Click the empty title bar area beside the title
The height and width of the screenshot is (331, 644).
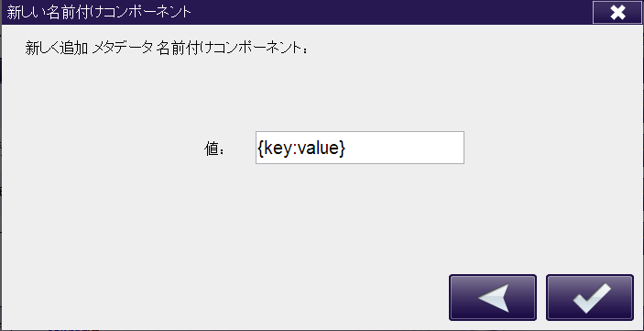click(x=390, y=12)
